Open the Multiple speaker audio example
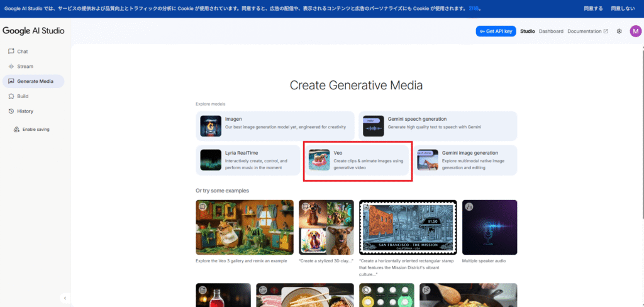The image size is (644, 307). [489, 227]
